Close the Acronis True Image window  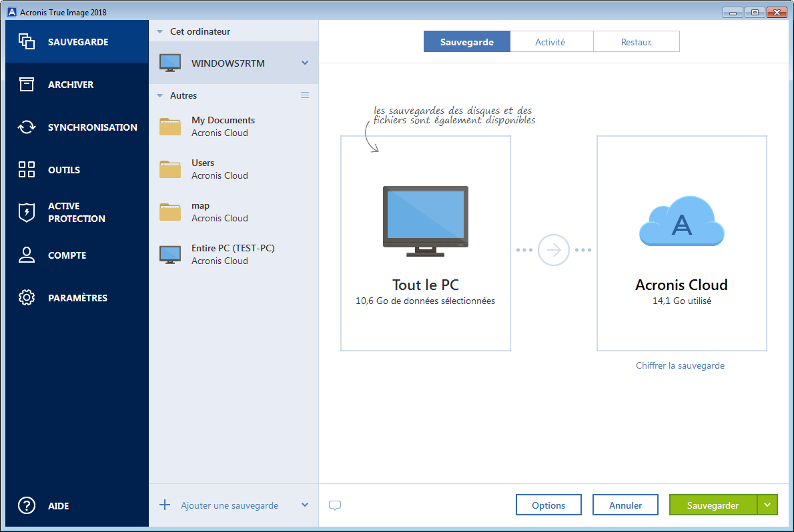tap(777, 12)
